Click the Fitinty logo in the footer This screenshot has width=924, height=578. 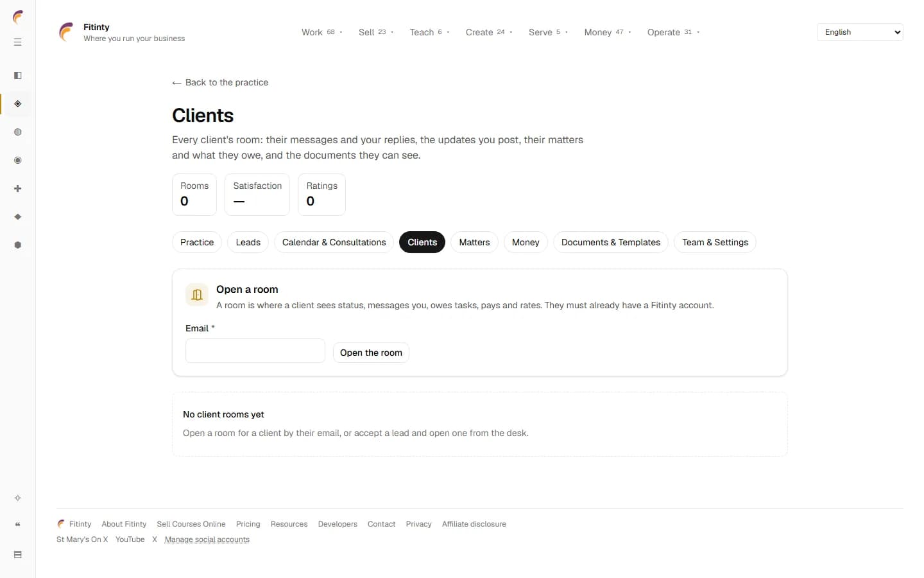pyautogui.click(x=61, y=524)
